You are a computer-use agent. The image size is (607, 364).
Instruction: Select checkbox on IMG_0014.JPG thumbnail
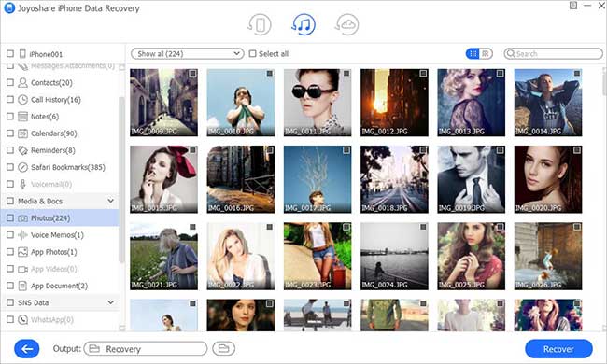click(577, 74)
